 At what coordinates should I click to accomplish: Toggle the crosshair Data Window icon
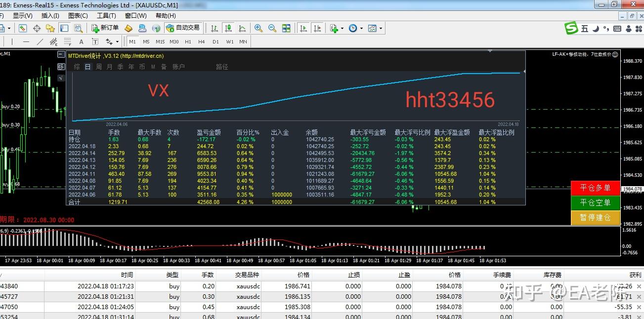click(x=37, y=28)
